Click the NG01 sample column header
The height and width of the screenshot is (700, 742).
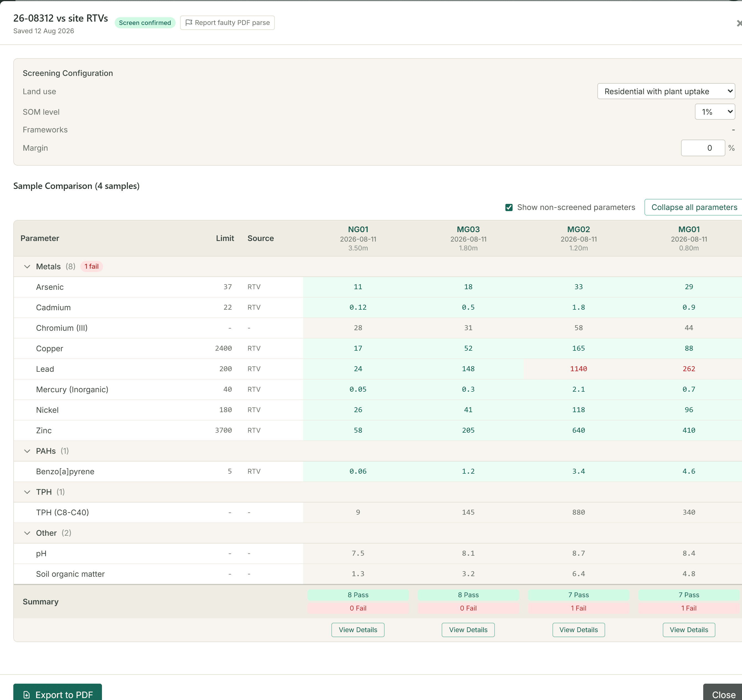[358, 239]
